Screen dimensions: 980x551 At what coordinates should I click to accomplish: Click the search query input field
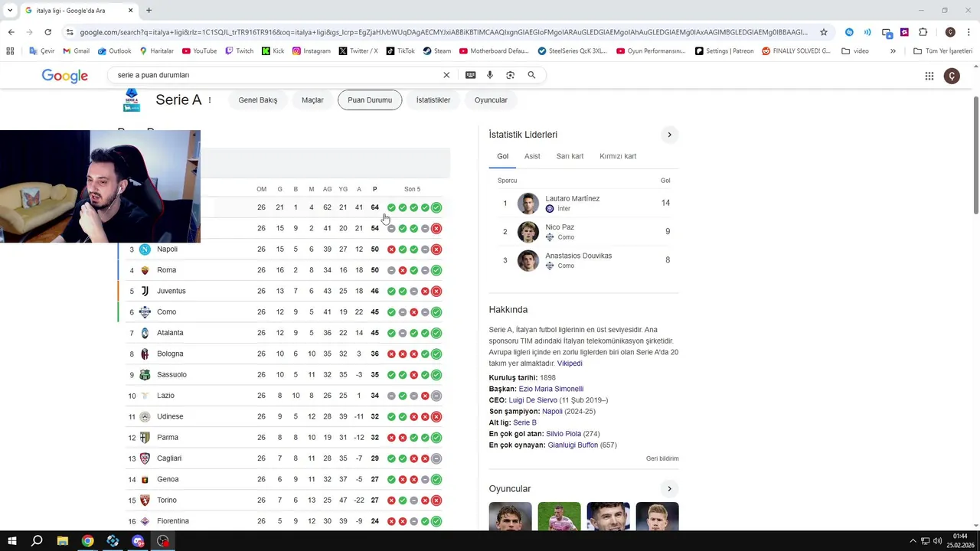[x=276, y=75]
